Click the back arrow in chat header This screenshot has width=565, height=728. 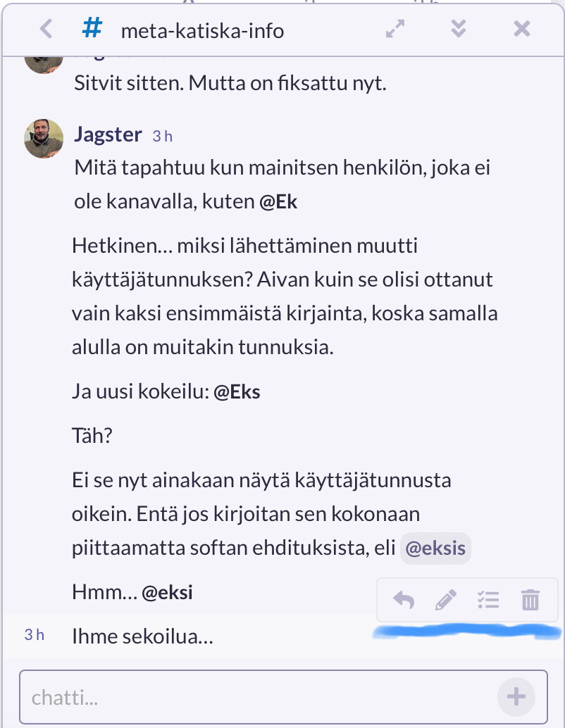(x=46, y=30)
